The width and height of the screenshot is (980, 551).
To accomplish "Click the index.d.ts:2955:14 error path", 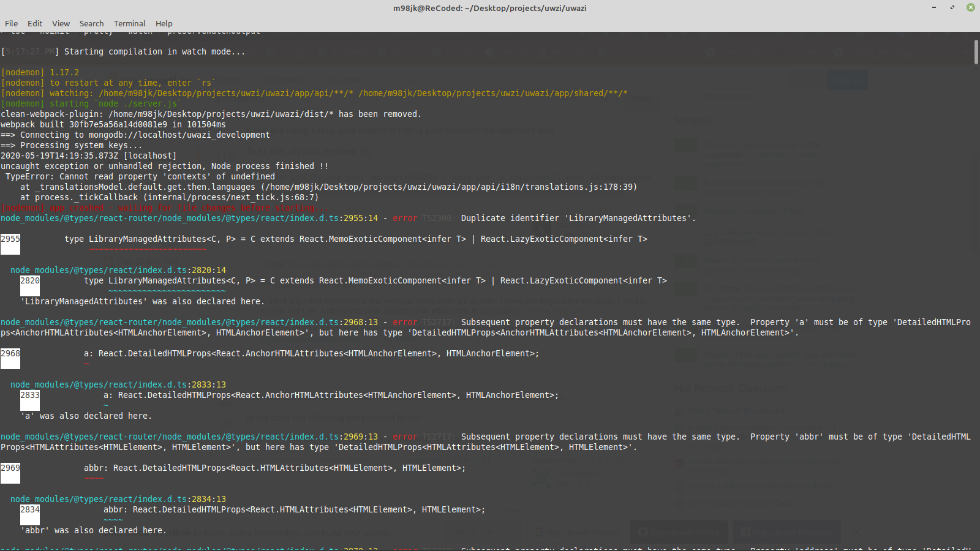I will coord(189,218).
